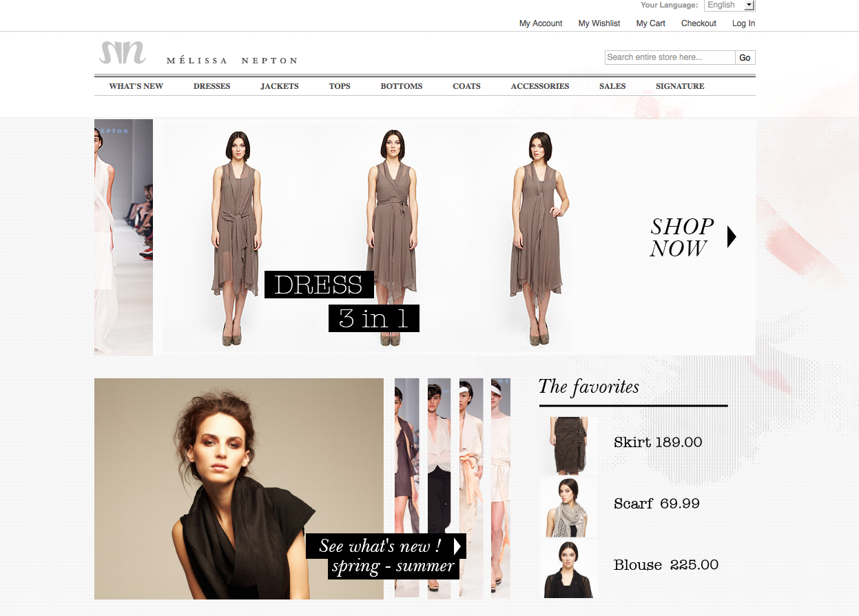Viewport: 859px width, 616px height.
Task: Select the Skirt thumbnail in favorites
Action: pos(568,444)
